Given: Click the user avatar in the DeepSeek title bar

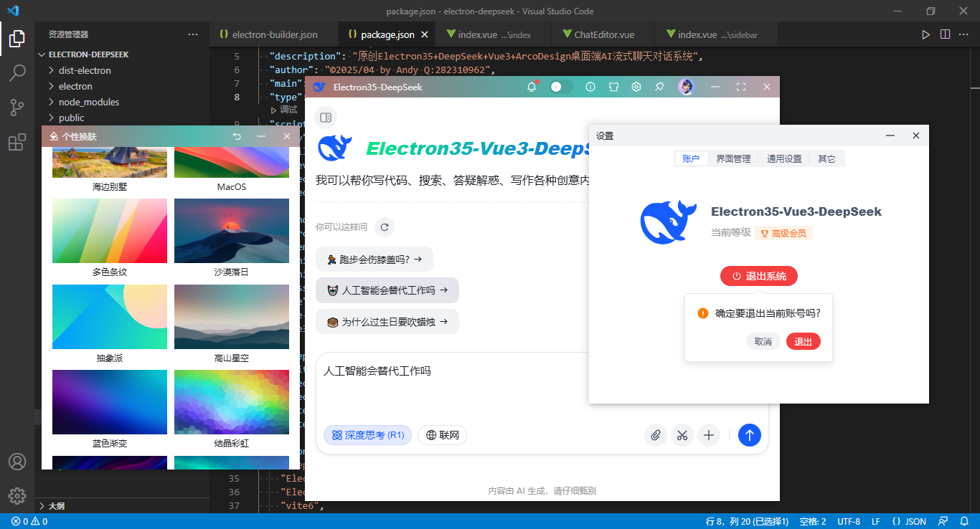Looking at the screenshot, I should pyautogui.click(x=687, y=87).
